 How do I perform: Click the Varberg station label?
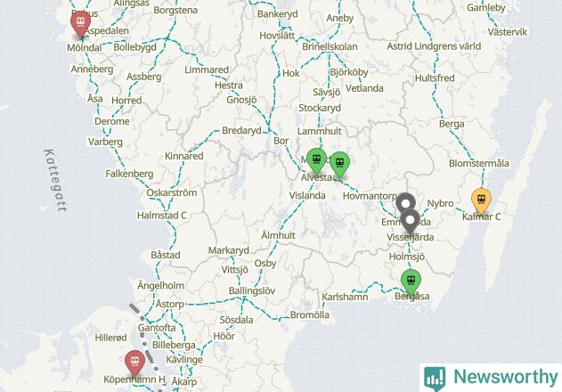(x=105, y=142)
